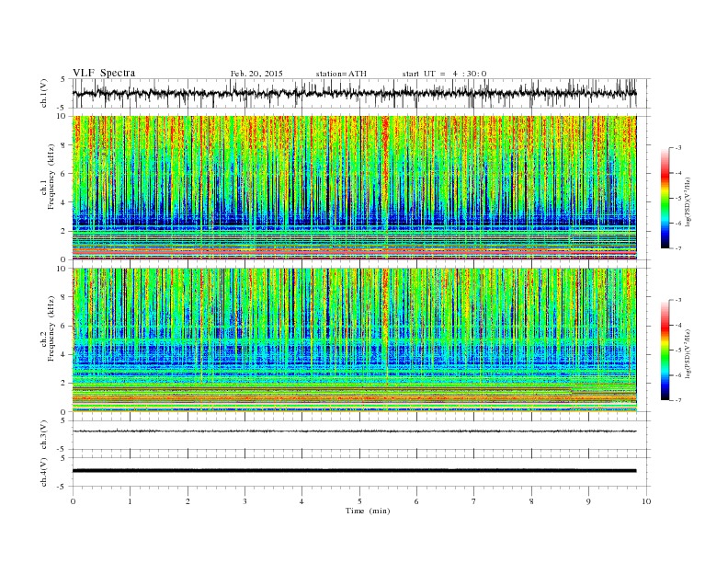This screenshot has height=563, width=728.
Task: Click the '5' minute tick on time axis
Action: pos(359,501)
